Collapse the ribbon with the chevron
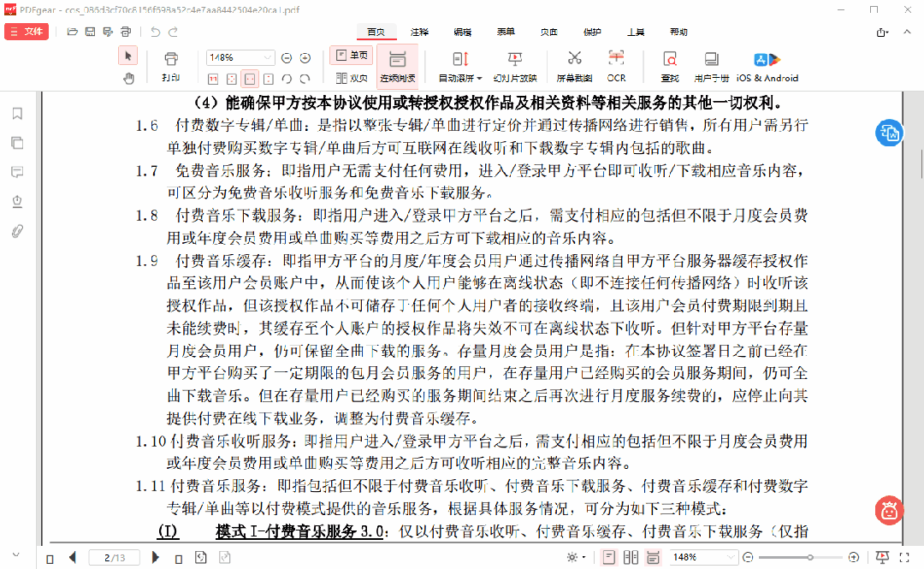Screen dimensions: 924x569 (x=907, y=32)
